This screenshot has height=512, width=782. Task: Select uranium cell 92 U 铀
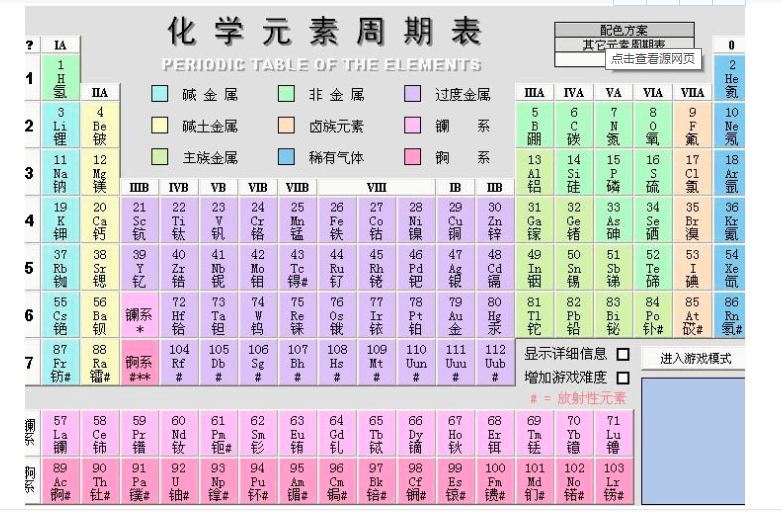(179, 482)
